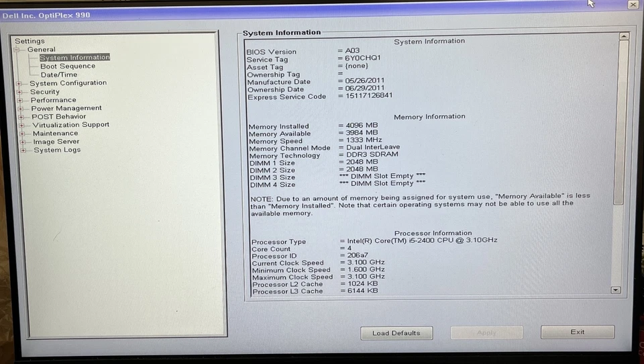Click Memory Speed value 1333 MHz
The height and width of the screenshot is (364, 644).
click(364, 140)
